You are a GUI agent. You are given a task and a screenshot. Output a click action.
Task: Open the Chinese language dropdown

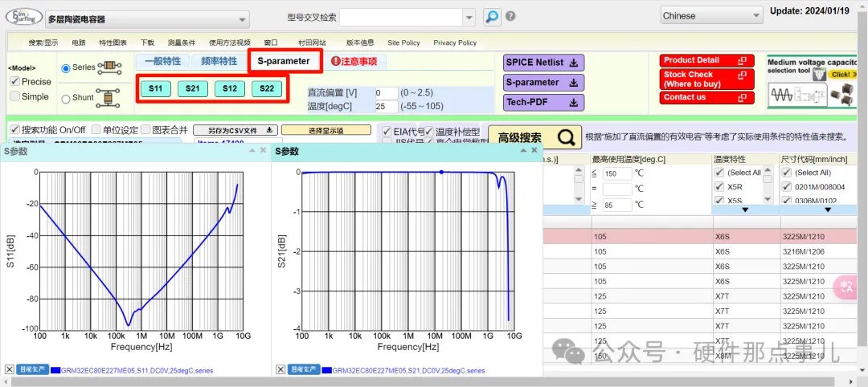coord(710,15)
